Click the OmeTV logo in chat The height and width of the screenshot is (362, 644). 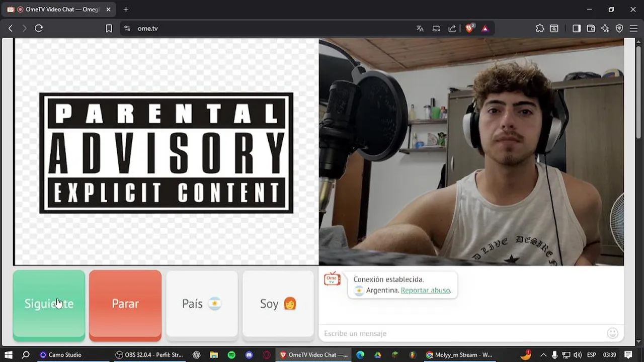pos(332,279)
